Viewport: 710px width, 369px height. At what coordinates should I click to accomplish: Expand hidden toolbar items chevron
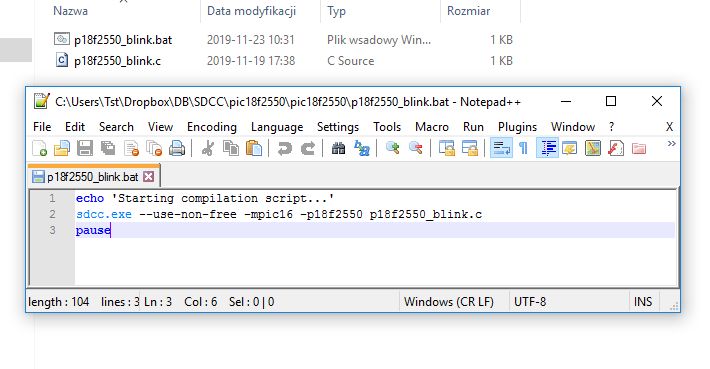coord(672,144)
